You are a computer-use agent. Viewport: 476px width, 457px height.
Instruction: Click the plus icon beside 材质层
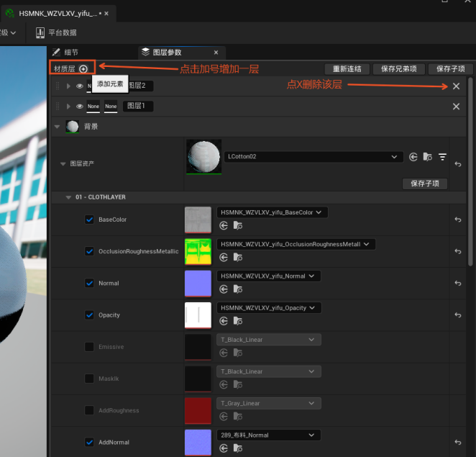(x=83, y=69)
